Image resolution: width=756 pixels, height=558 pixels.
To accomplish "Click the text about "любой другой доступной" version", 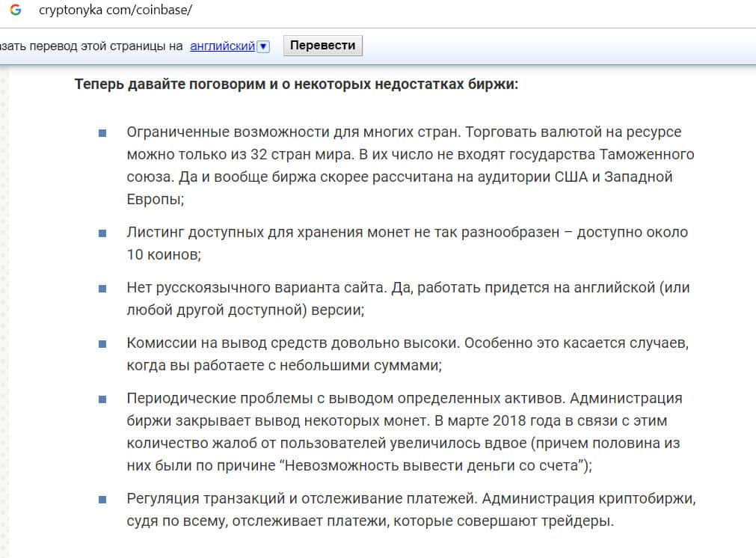I will (246, 310).
